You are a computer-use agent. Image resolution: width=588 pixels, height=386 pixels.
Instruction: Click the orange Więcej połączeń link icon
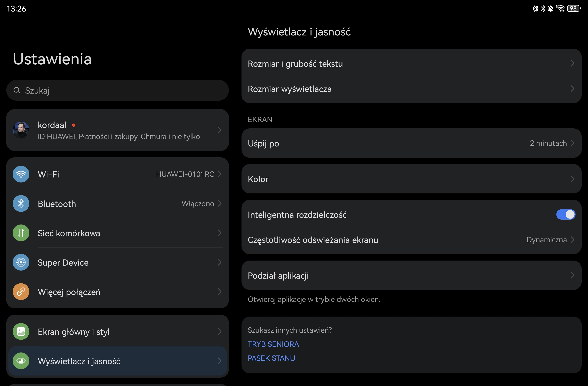tap(21, 292)
